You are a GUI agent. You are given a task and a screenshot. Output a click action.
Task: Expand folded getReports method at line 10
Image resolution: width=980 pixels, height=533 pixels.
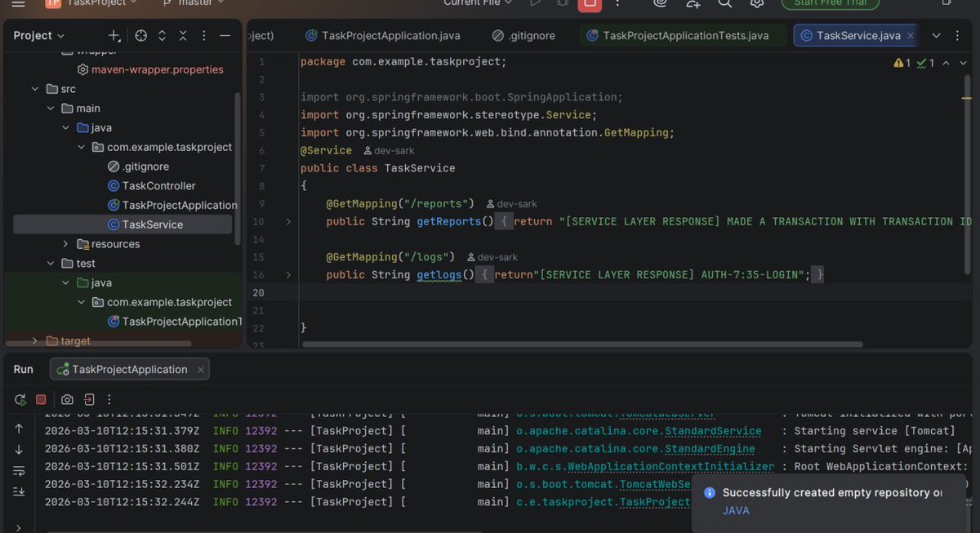coord(288,221)
